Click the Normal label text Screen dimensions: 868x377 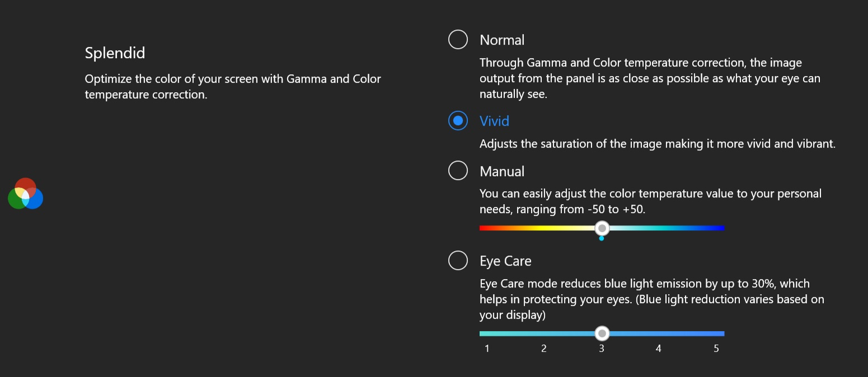pos(502,40)
